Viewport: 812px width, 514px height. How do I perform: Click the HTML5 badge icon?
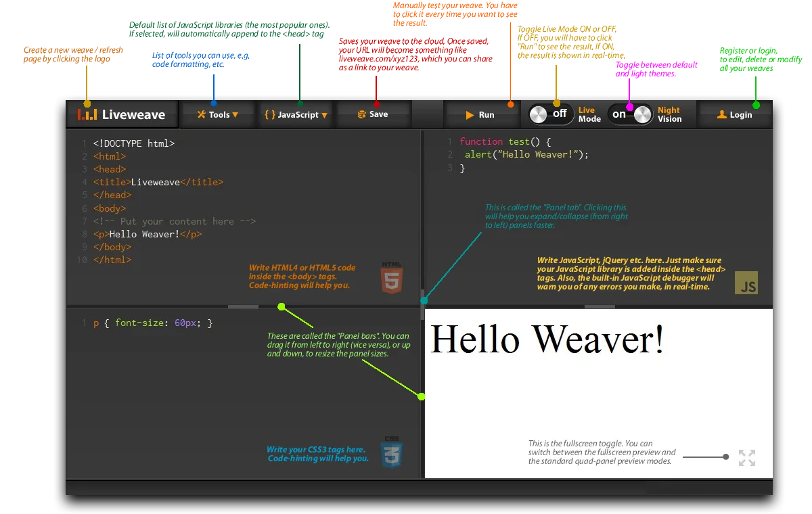coord(392,277)
